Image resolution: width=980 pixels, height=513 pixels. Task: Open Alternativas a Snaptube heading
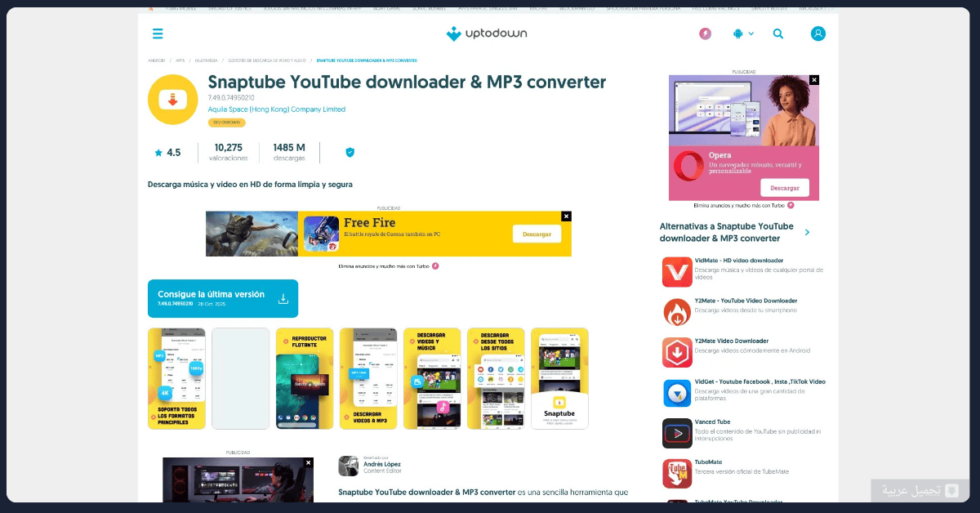(727, 232)
